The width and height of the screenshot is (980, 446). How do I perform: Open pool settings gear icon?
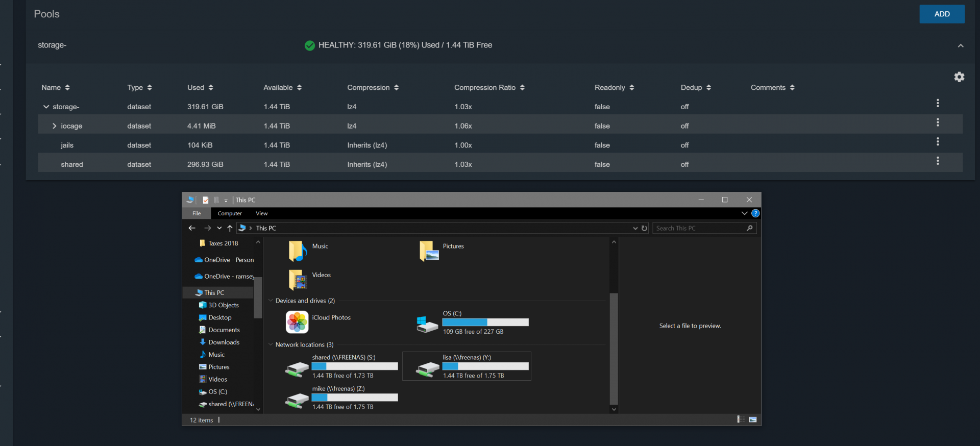pos(959,77)
